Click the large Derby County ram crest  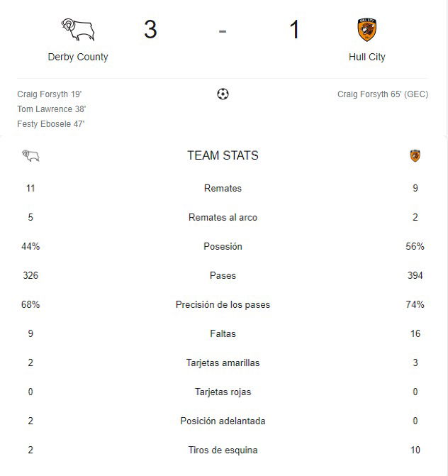[x=78, y=30]
